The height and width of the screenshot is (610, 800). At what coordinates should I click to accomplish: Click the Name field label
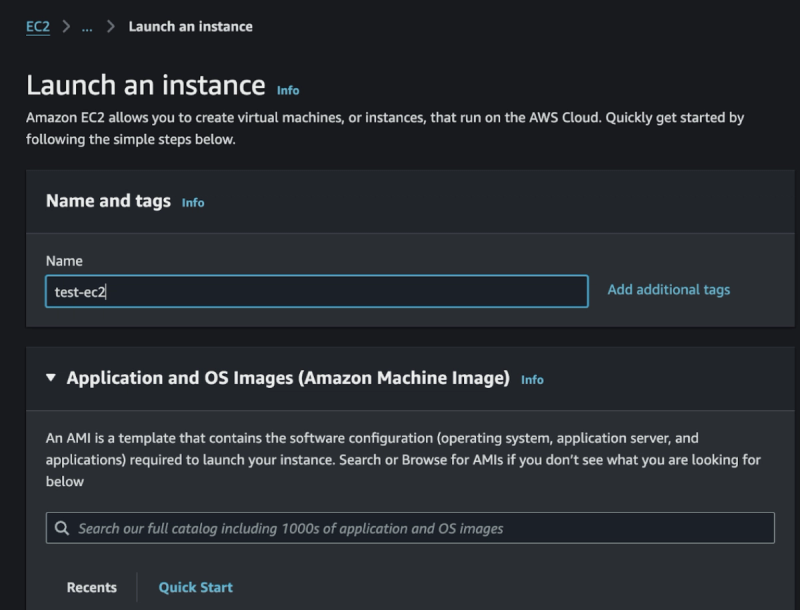(x=64, y=261)
